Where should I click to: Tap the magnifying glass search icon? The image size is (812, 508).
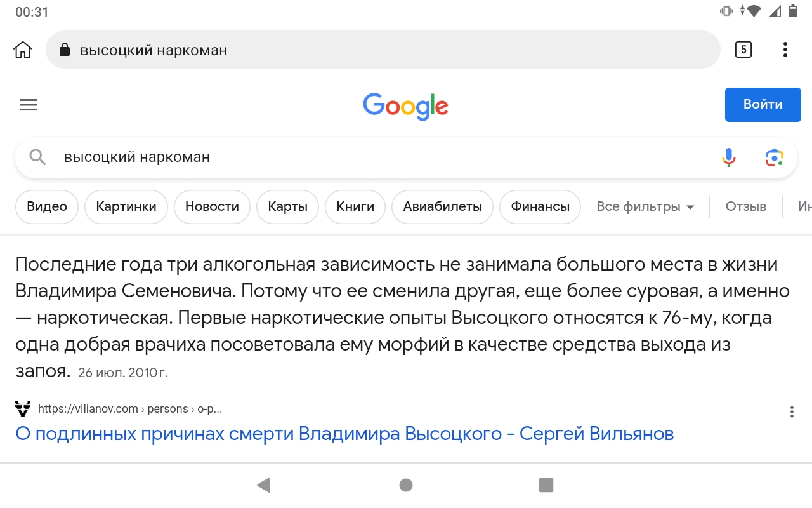coord(38,157)
